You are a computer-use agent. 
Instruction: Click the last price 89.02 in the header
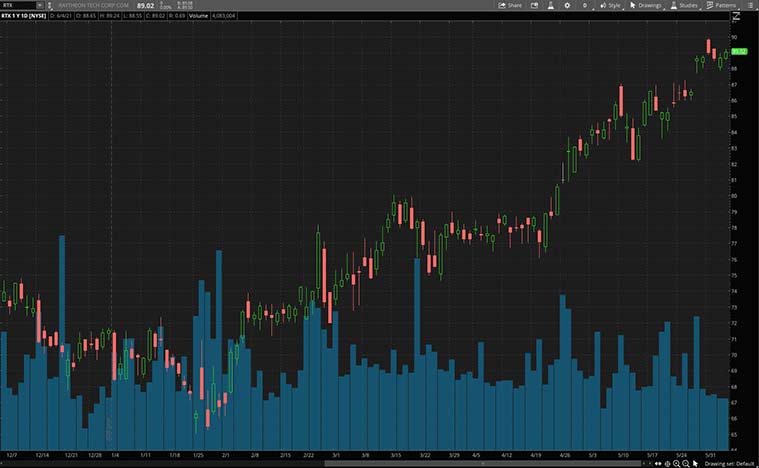[x=145, y=6]
